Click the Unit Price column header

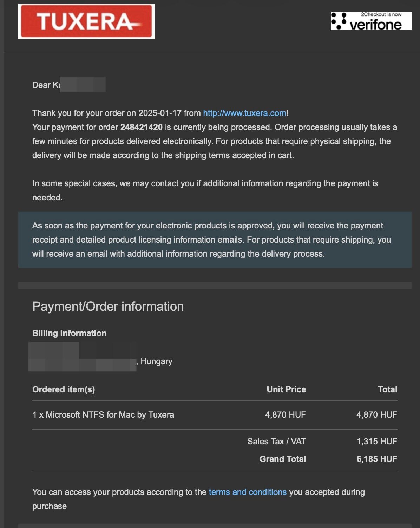coord(286,389)
